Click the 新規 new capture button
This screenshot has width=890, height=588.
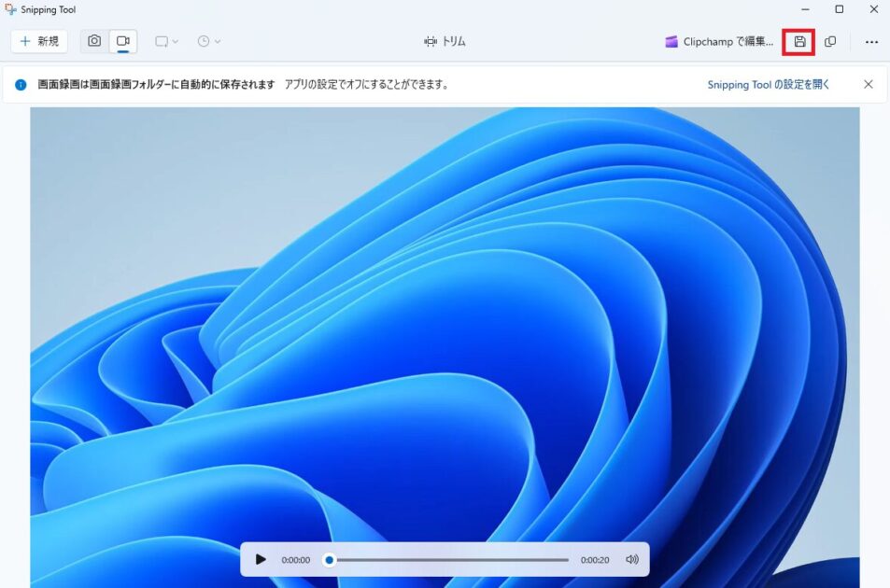tap(39, 41)
